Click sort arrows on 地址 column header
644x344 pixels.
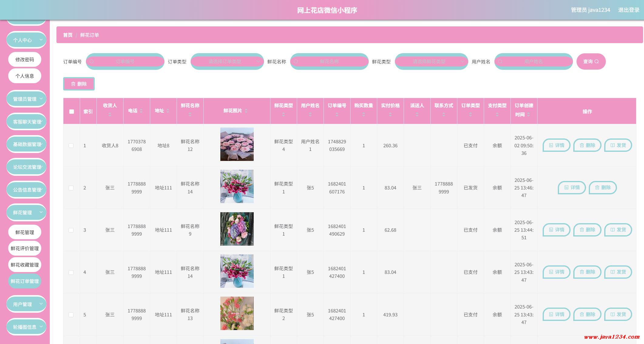tap(168, 111)
